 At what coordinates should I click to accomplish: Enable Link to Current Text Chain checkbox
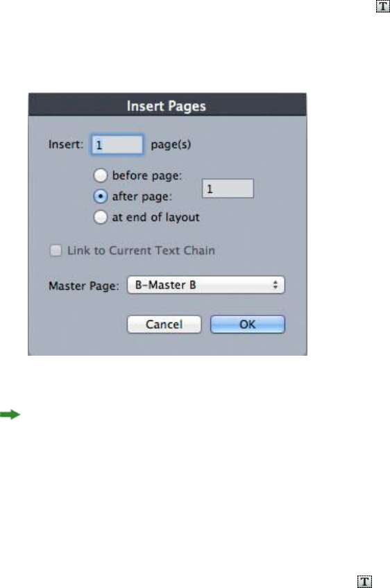56,250
